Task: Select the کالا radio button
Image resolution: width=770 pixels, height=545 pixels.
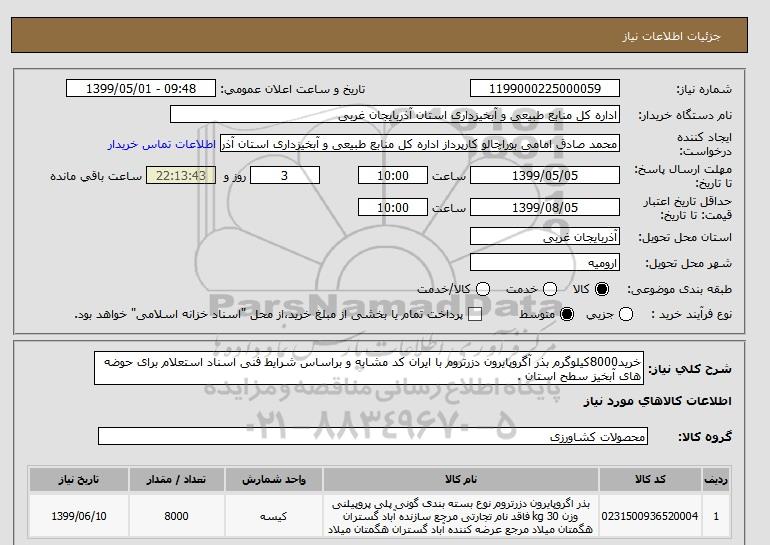Action: coord(602,289)
